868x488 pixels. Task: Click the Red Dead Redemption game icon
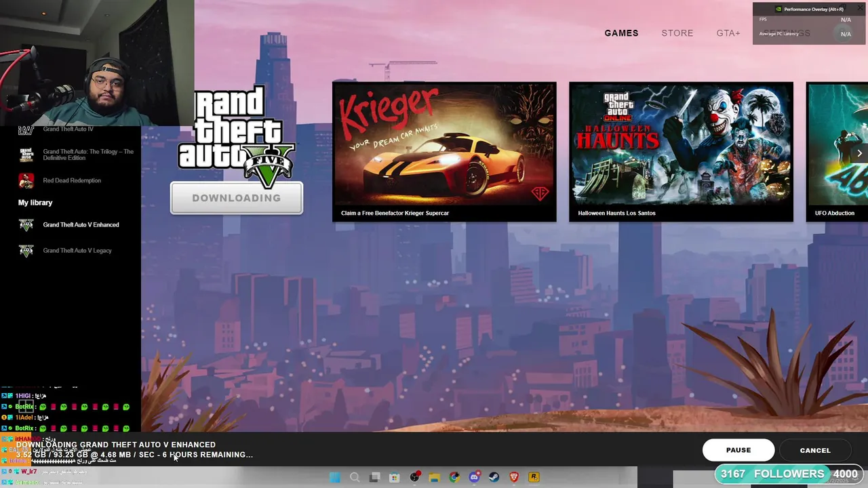tap(26, 180)
